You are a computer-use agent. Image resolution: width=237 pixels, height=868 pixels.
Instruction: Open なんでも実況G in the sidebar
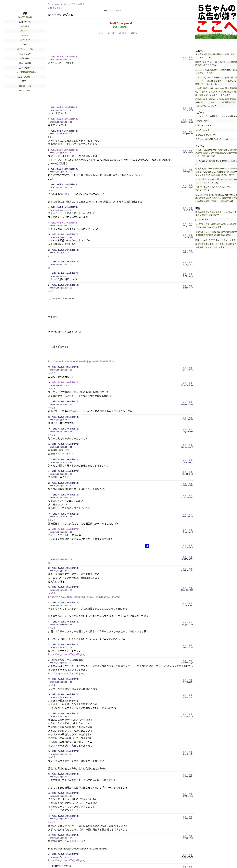pyautogui.click(x=25, y=17)
